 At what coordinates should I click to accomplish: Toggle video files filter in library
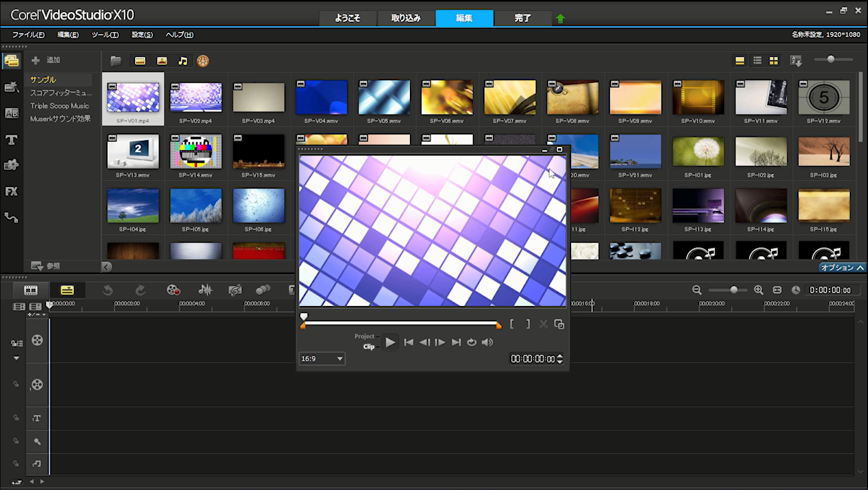pos(140,61)
